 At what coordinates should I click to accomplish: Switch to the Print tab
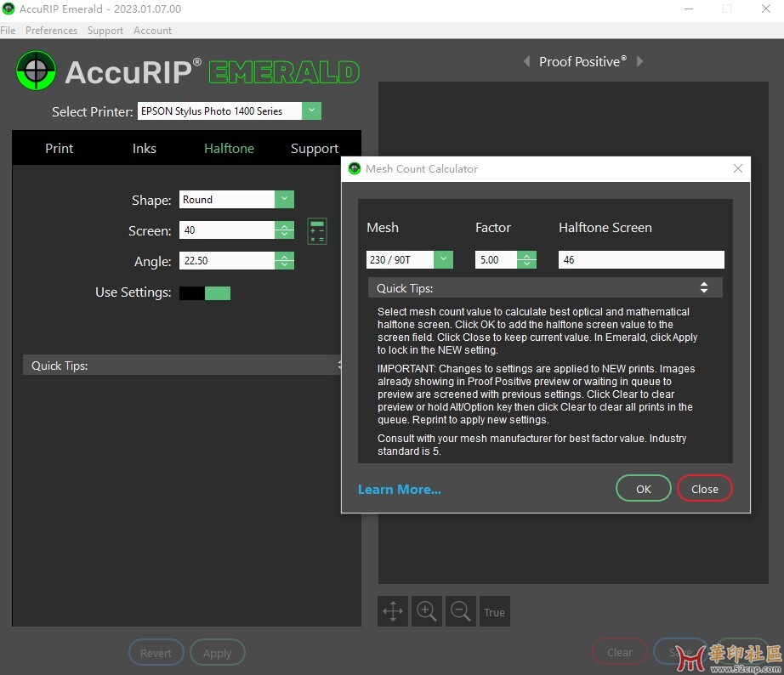pos(59,148)
